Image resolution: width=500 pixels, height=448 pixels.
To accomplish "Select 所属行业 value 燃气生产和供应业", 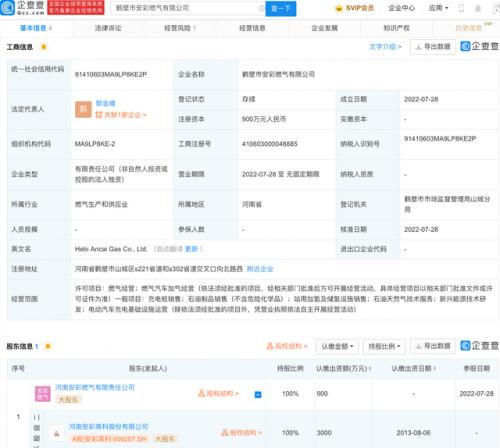I will 101,204.
